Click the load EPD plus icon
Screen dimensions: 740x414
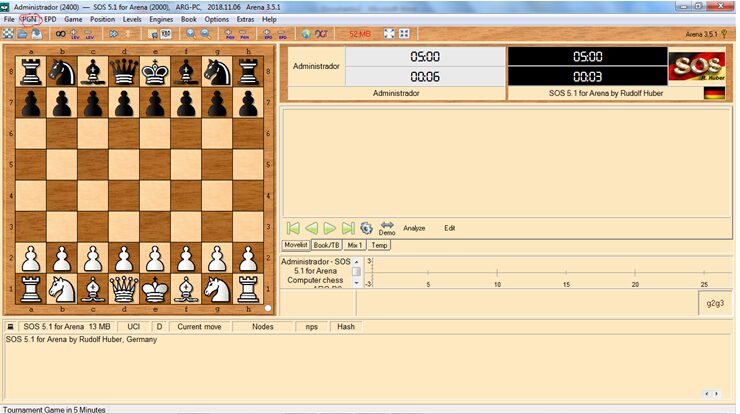click(x=268, y=34)
